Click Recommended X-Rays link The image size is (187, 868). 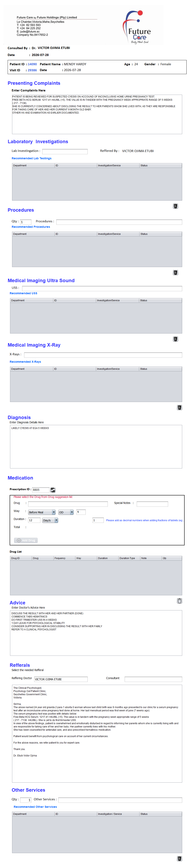26,361
